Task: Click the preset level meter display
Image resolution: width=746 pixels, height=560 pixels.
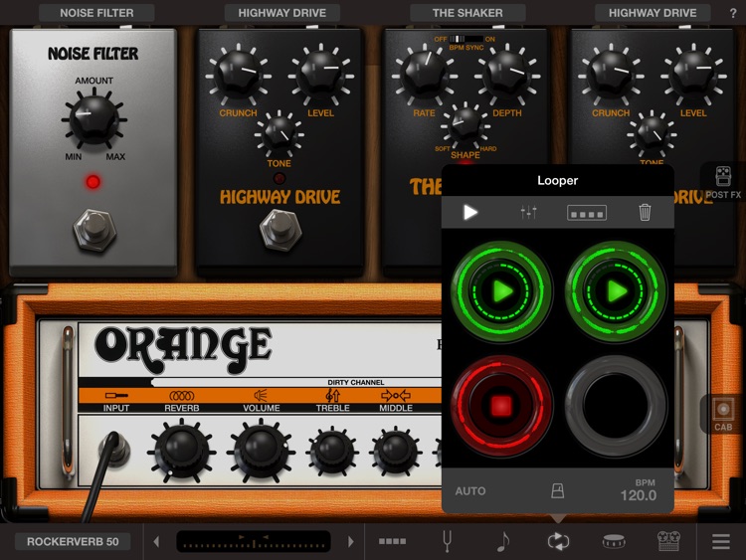Action: coord(254,541)
